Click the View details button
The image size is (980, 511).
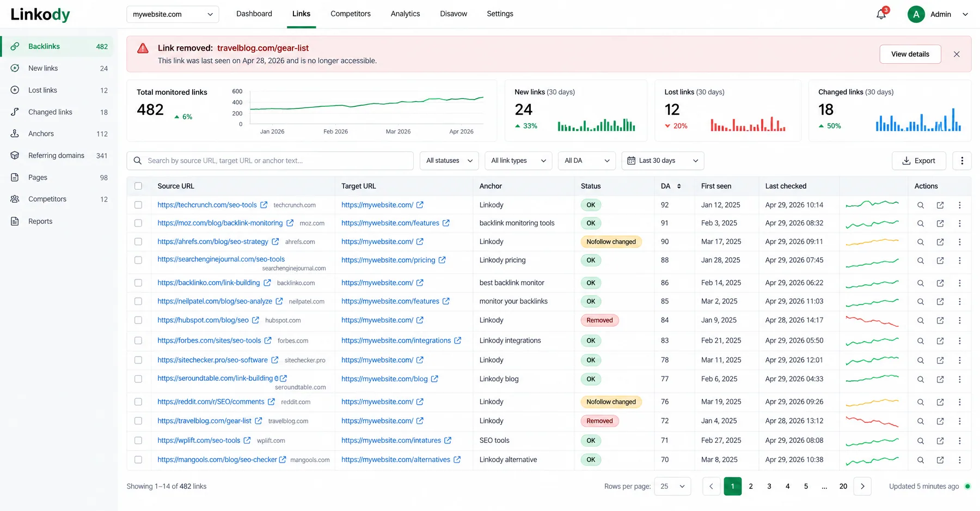[x=910, y=54]
